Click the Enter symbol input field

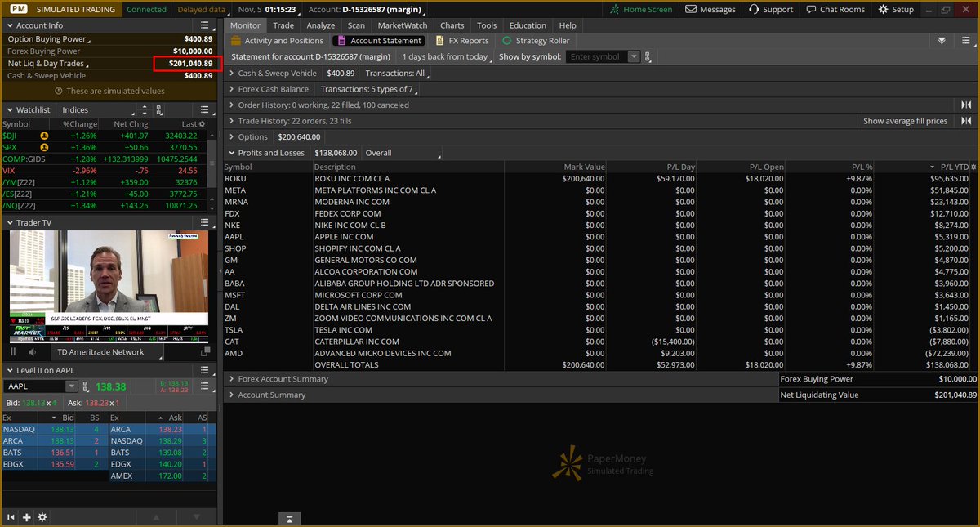coord(597,57)
